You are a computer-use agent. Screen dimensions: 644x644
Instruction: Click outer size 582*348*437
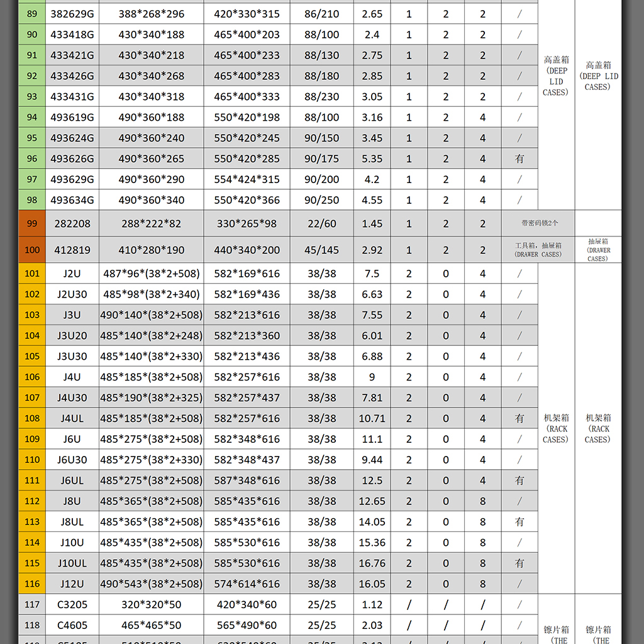point(247,460)
